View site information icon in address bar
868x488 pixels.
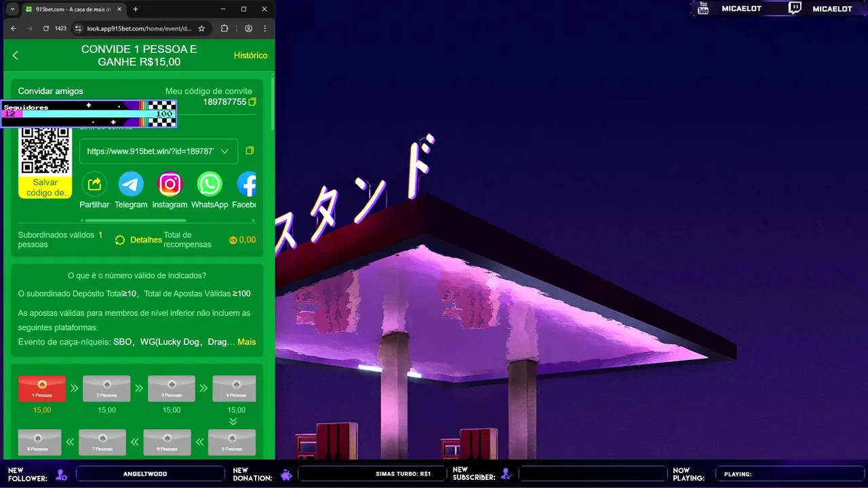click(x=78, y=28)
